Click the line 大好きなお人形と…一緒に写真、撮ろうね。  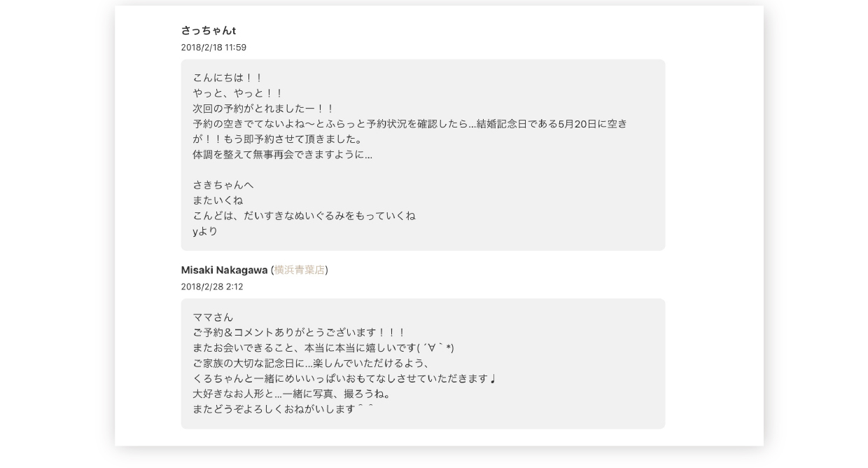click(x=293, y=394)
